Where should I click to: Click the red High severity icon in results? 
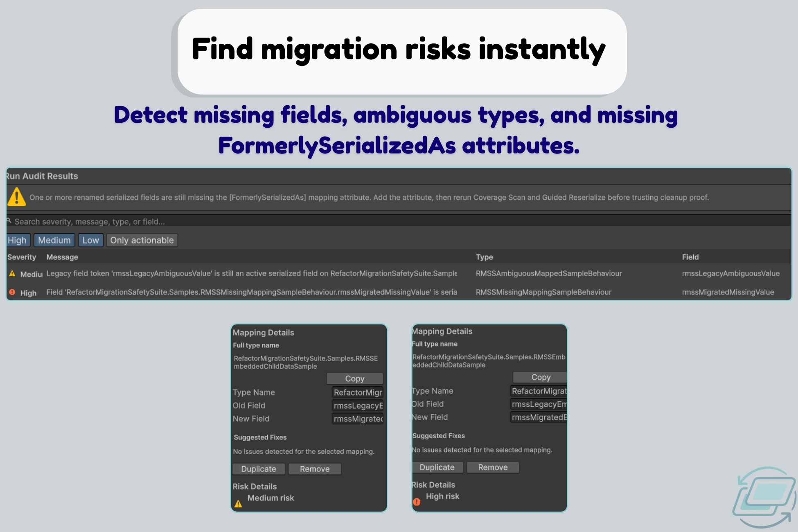12,292
